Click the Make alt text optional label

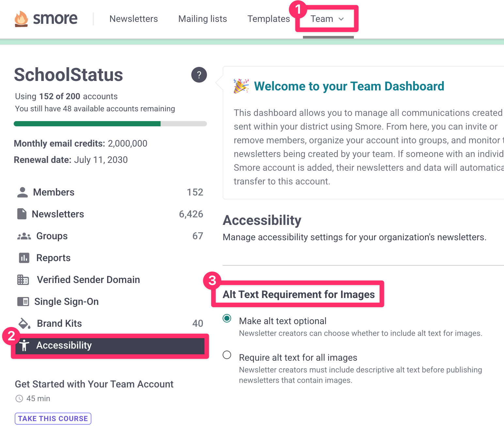point(283,321)
